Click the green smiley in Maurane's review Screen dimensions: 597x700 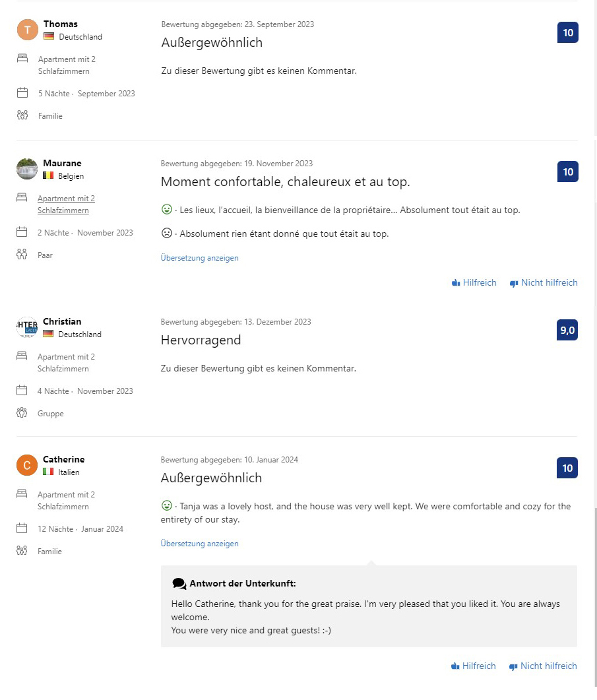click(166, 209)
